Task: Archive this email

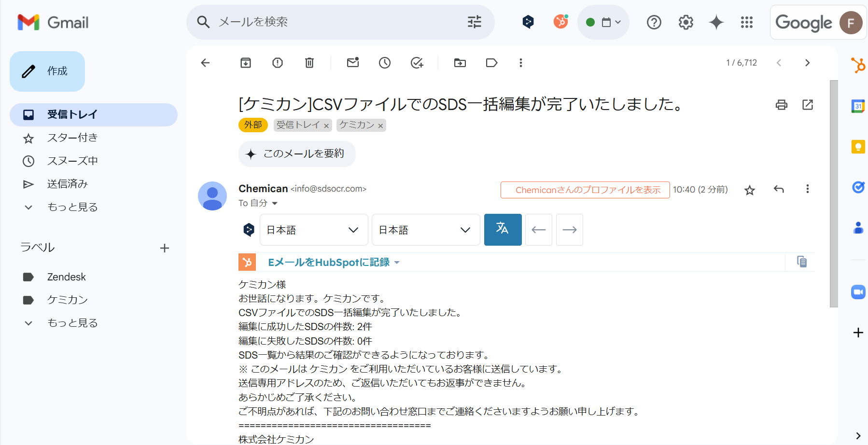Action: (x=246, y=63)
